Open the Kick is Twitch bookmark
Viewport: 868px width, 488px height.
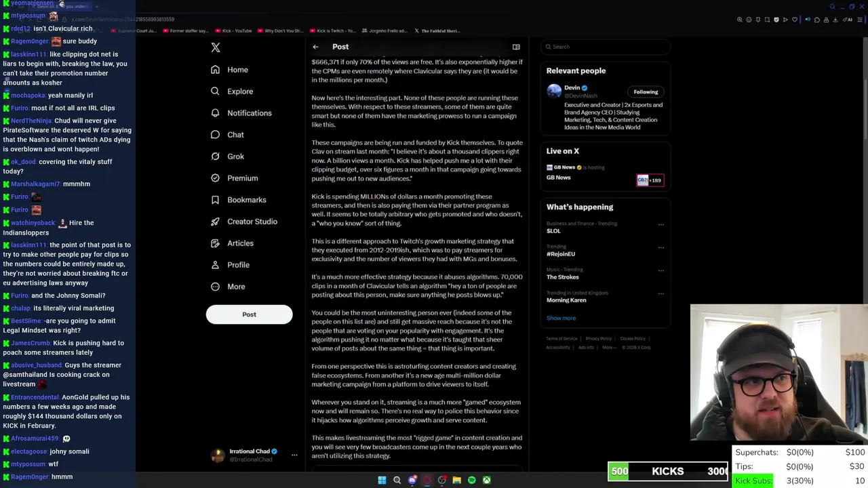point(332,30)
